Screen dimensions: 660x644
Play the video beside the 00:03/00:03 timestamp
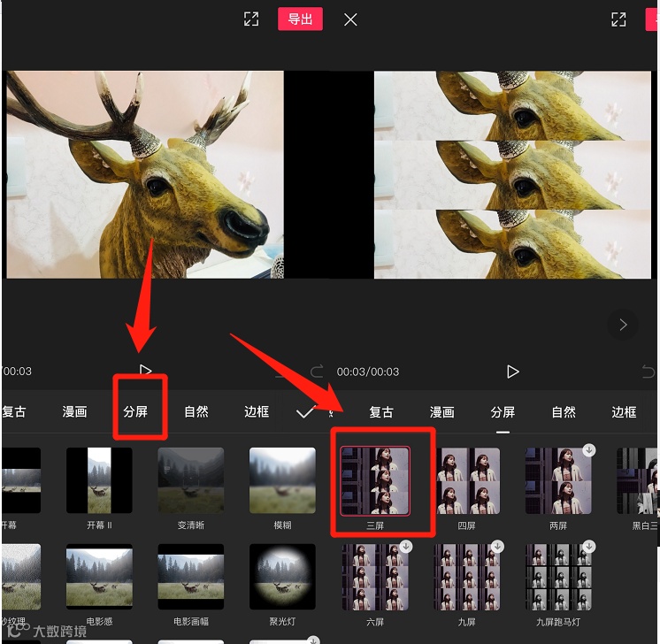[512, 372]
